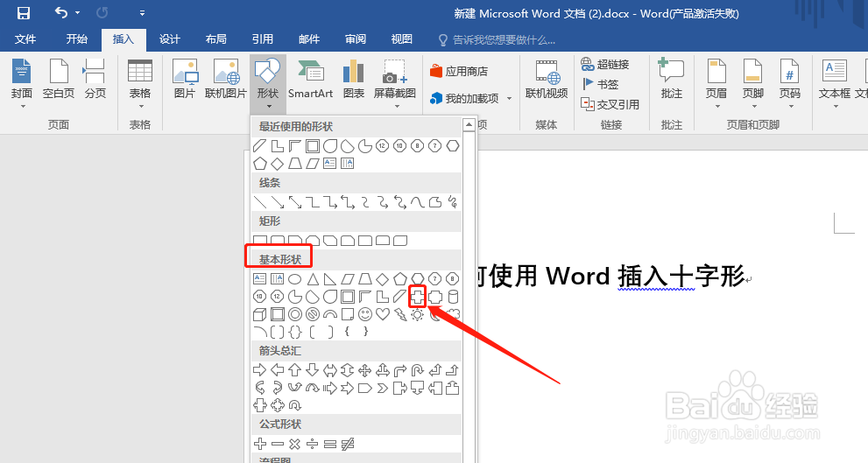Insert the sun shape
This screenshot has width=868, height=463.
coord(418,314)
